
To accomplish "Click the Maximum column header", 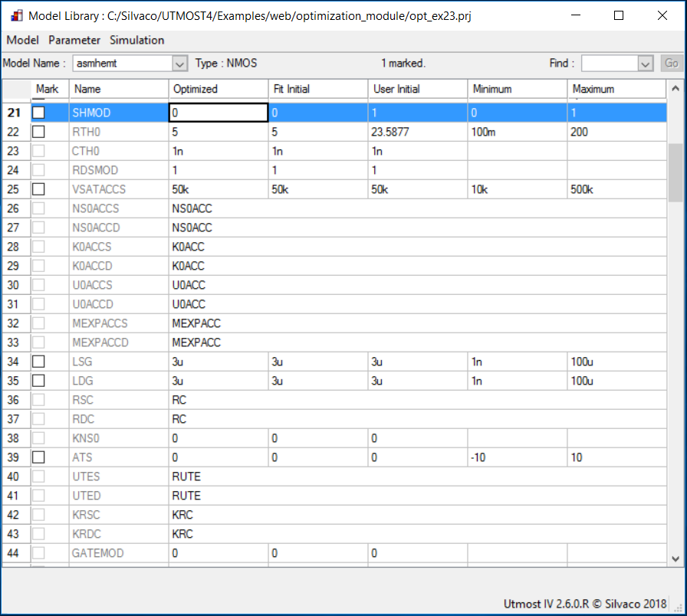I will (x=617, y=89).
